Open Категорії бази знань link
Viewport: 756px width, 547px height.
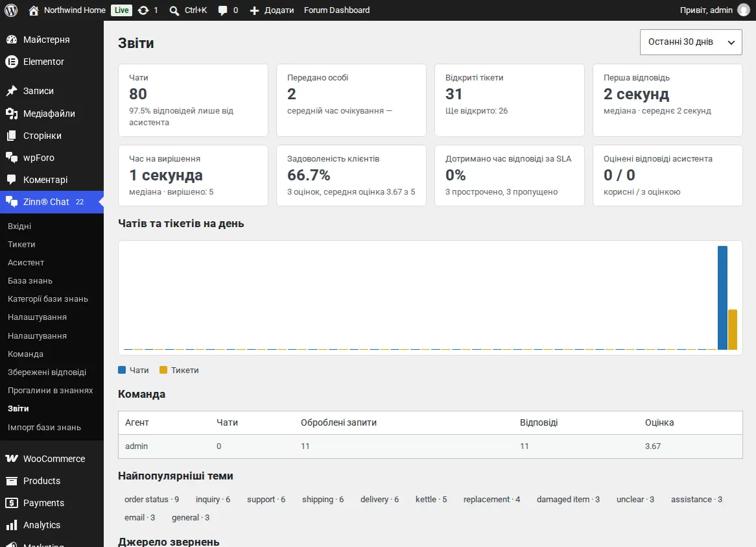(x=48, y=299)
